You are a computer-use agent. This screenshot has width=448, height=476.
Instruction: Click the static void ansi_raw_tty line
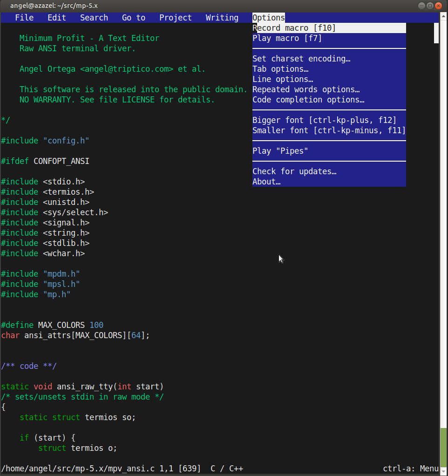click(x=82, y=387)
